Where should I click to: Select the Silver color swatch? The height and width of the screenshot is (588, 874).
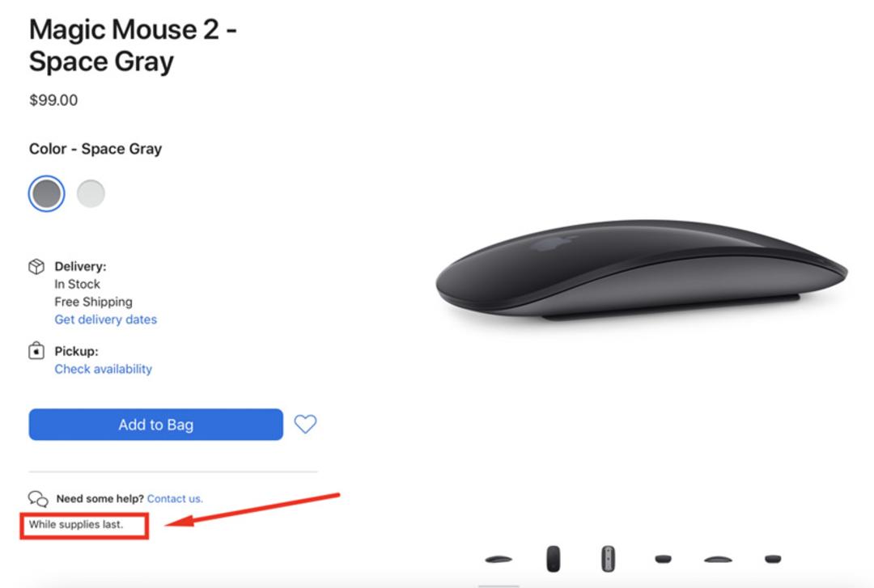click(x=91, y=193)
